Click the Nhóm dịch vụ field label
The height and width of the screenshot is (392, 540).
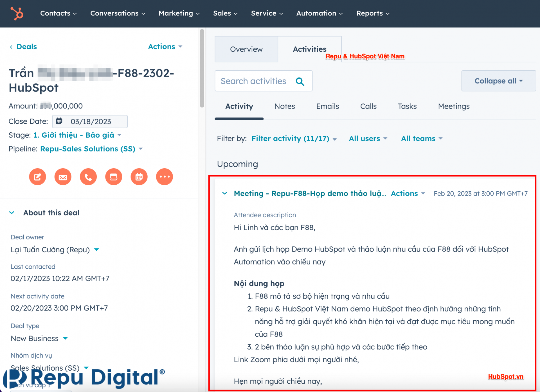tap(31, 355)
